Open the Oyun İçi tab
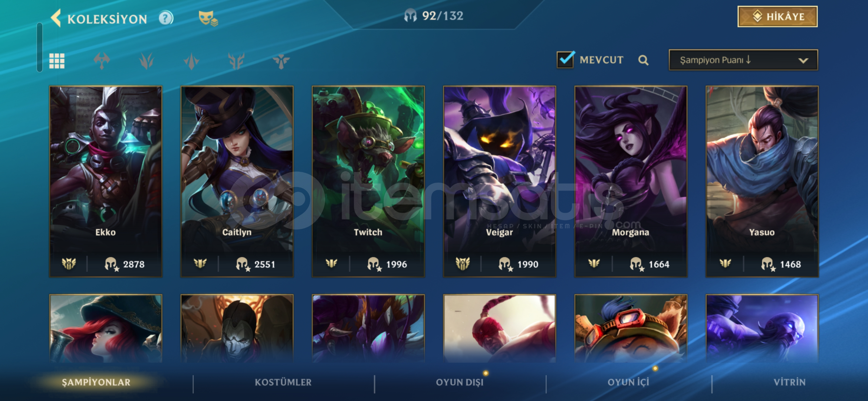 tap(628, 382)
